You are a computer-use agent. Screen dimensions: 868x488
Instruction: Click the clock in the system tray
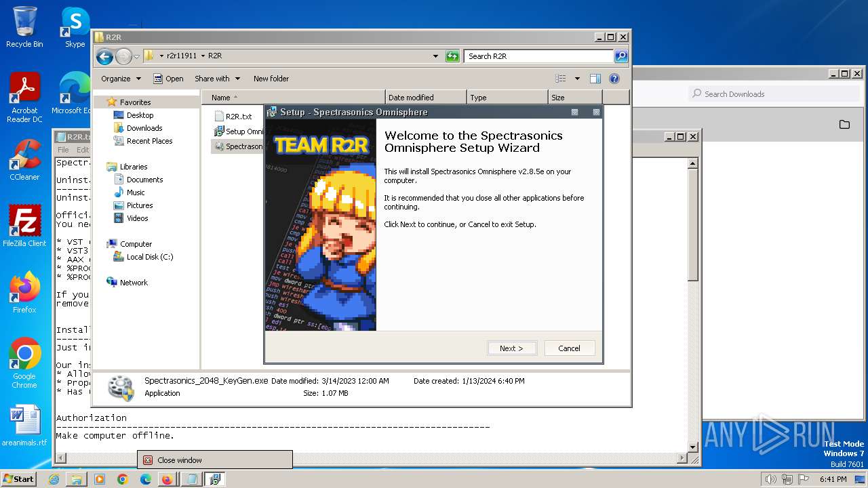point(833,479)
